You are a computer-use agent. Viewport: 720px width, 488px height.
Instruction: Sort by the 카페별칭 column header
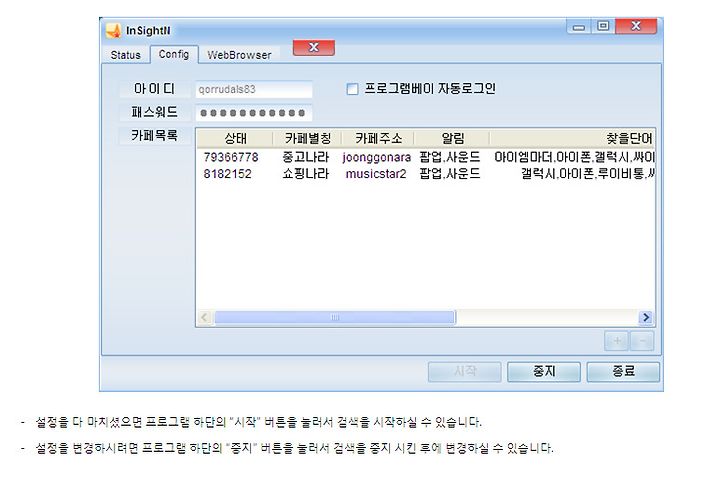coord(307,139)
